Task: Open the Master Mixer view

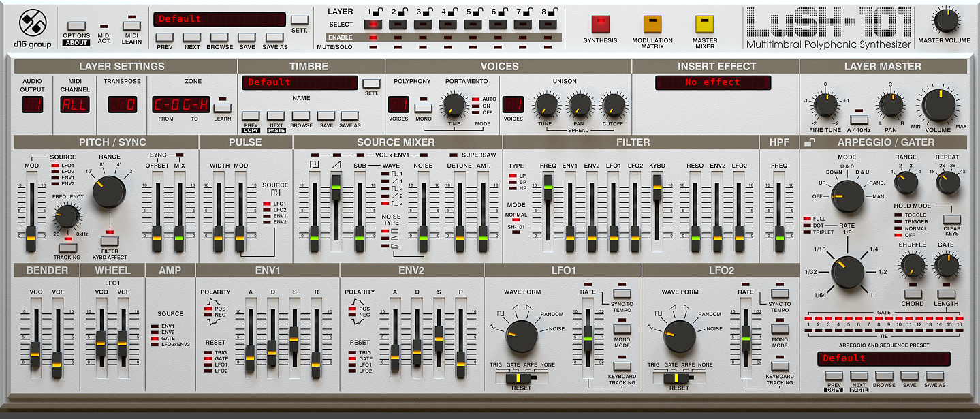Action: click(705, 25)
